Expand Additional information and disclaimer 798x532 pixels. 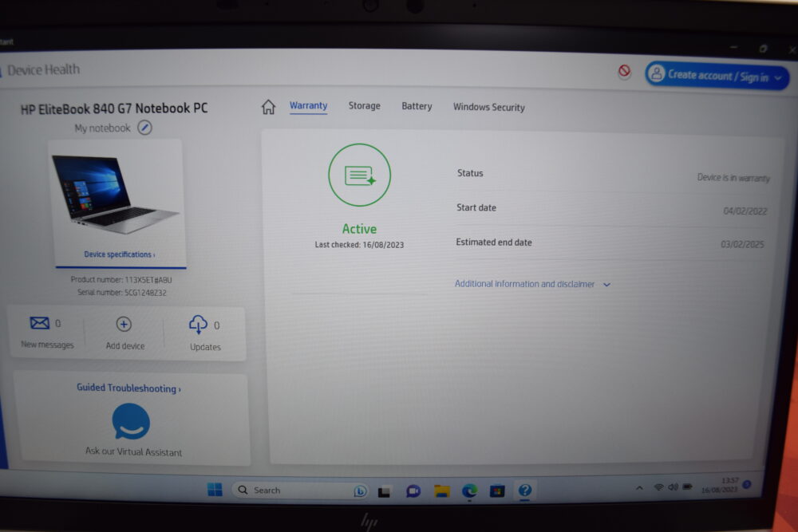tap(532, 284)
